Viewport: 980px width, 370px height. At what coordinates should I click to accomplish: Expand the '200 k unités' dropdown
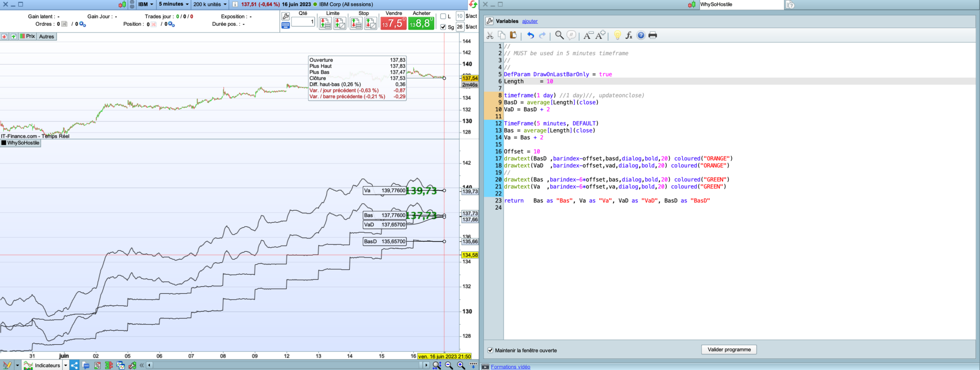coord(210,4)
